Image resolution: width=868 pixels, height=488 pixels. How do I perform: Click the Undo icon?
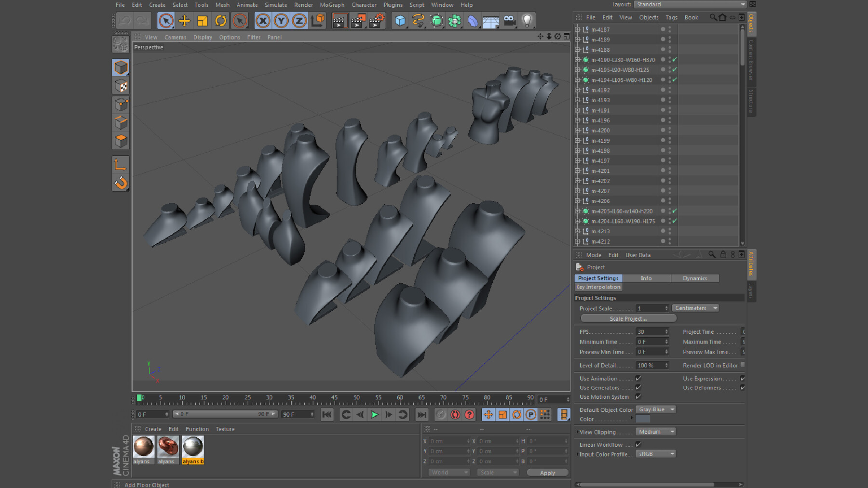[x=124, y=20]
